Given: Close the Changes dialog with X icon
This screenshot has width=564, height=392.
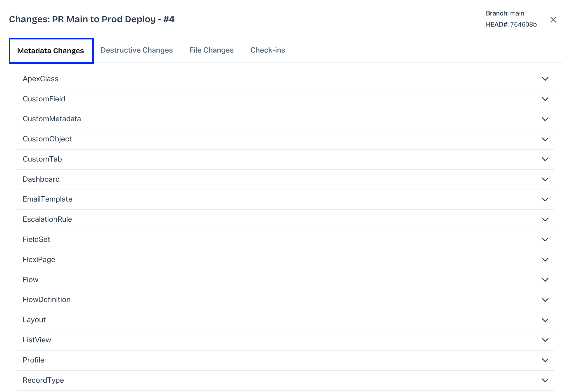Looking at the screenshot, I should [x=553, y=20].
